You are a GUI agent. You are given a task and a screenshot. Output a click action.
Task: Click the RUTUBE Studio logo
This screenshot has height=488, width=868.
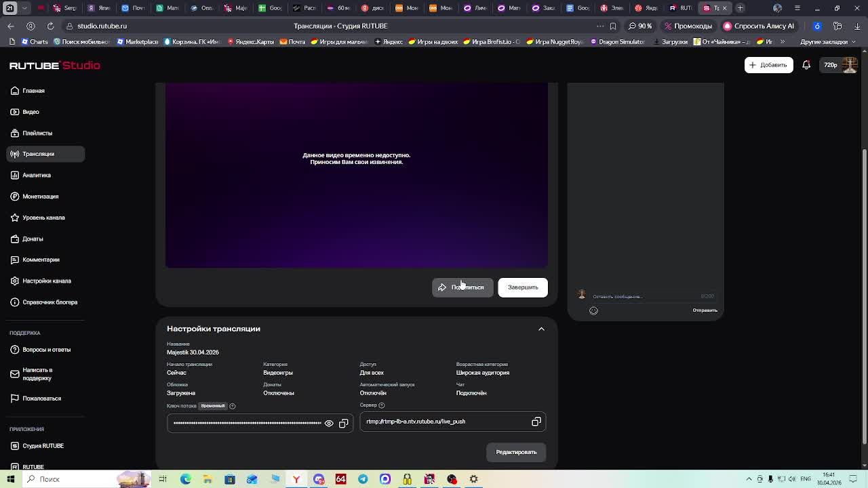tap(55, 66)
